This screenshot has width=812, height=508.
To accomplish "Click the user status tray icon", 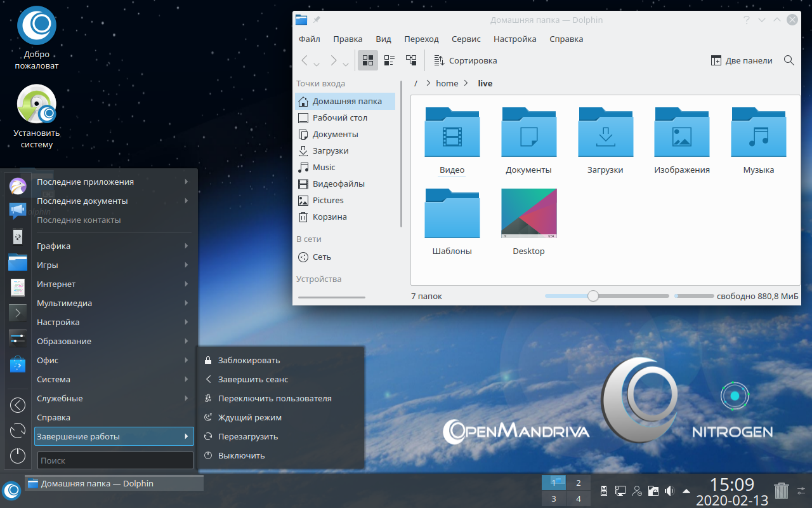I will [x=637, y=491].
